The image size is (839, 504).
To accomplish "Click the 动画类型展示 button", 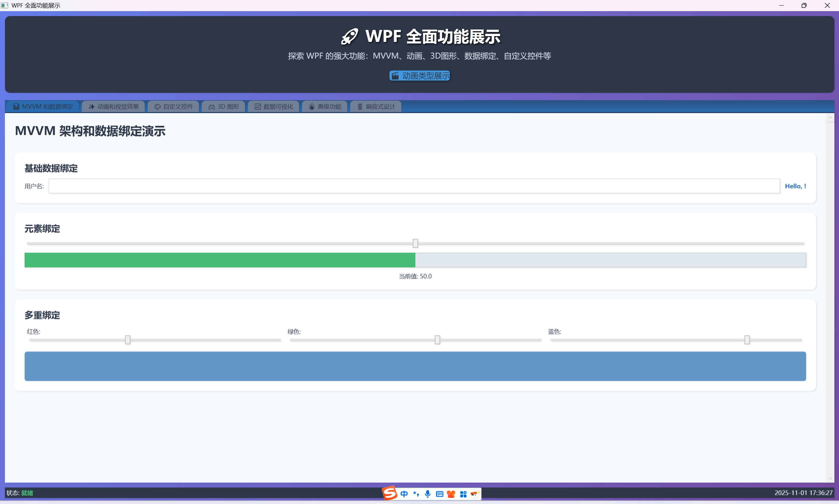I will pos(420,76).
